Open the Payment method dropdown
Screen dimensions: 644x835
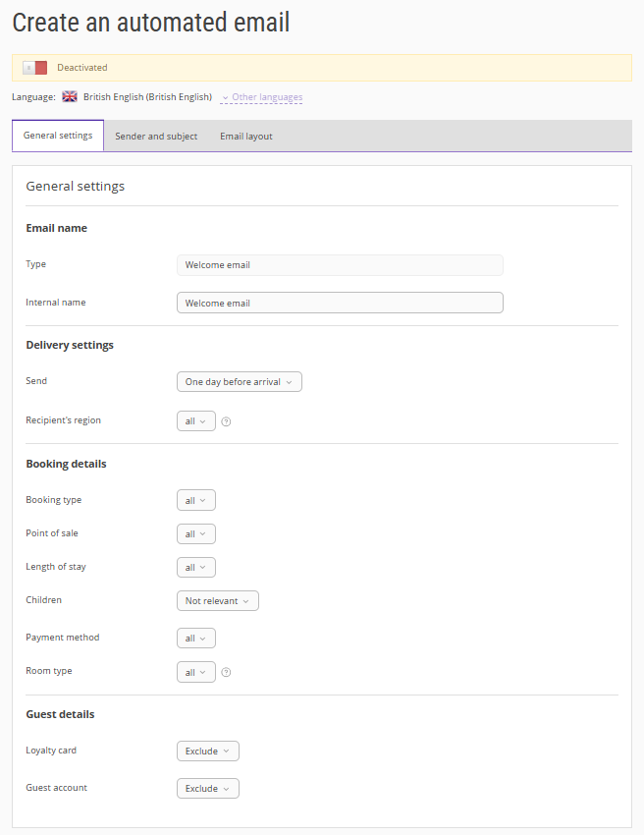[x=195, y=639]
